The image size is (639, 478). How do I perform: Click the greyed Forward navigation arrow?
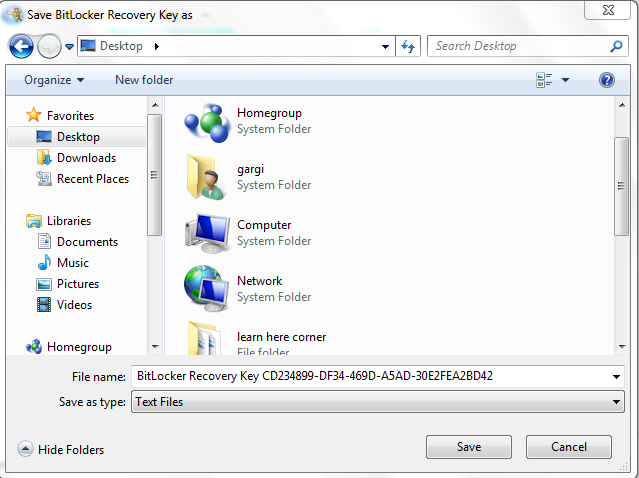(x=49, y=46)
